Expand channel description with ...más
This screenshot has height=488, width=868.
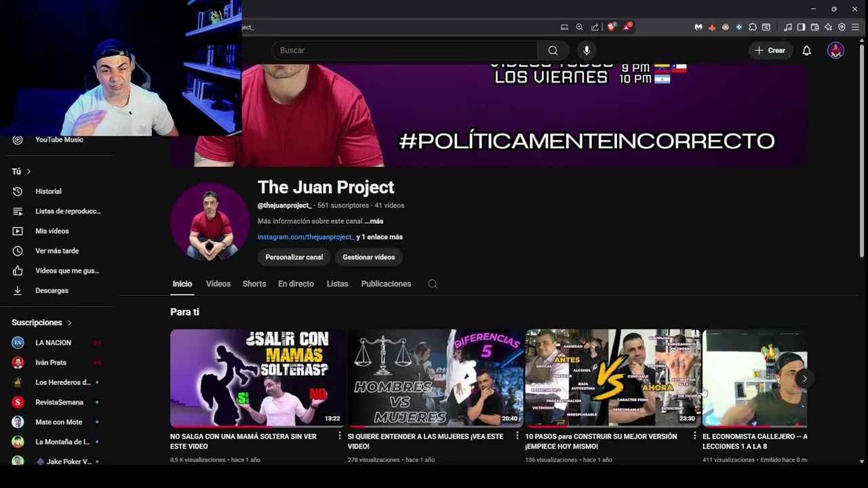374,221
